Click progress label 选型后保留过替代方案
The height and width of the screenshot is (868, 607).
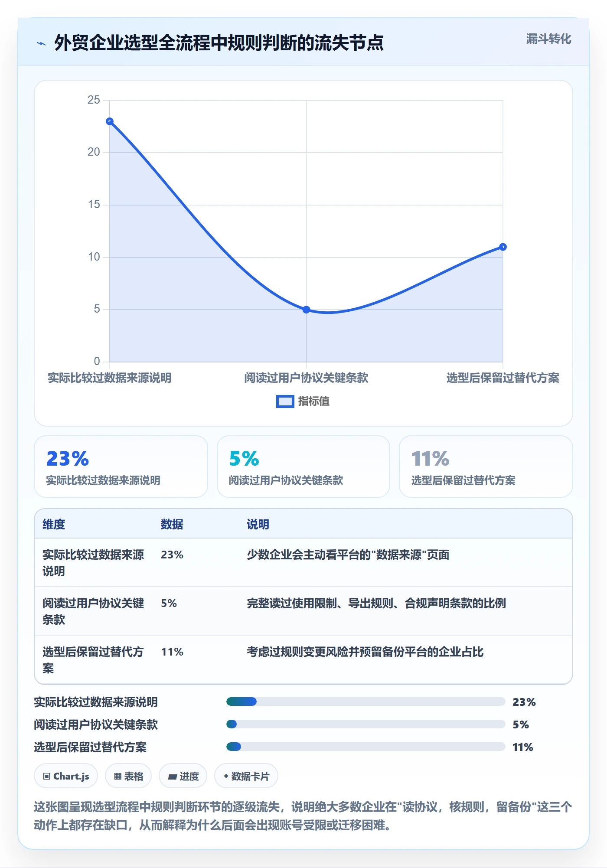tap(90, 747)
